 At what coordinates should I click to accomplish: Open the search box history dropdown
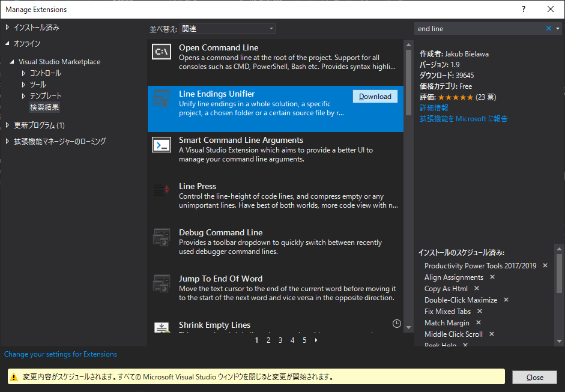[557, 28]
